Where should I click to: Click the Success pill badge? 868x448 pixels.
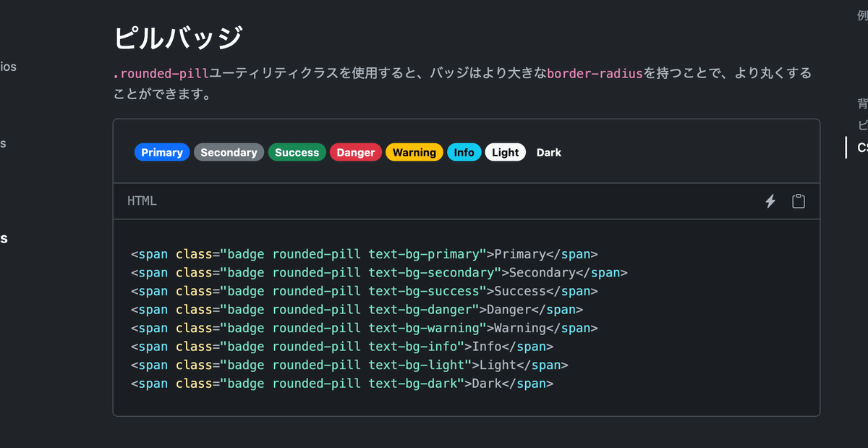coord(297,152)
